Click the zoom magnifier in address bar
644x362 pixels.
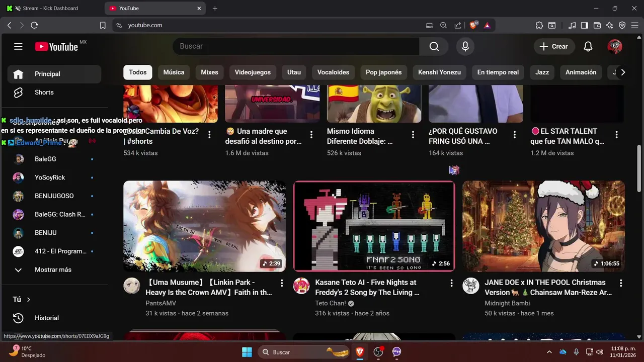click(x=443, y=25)
